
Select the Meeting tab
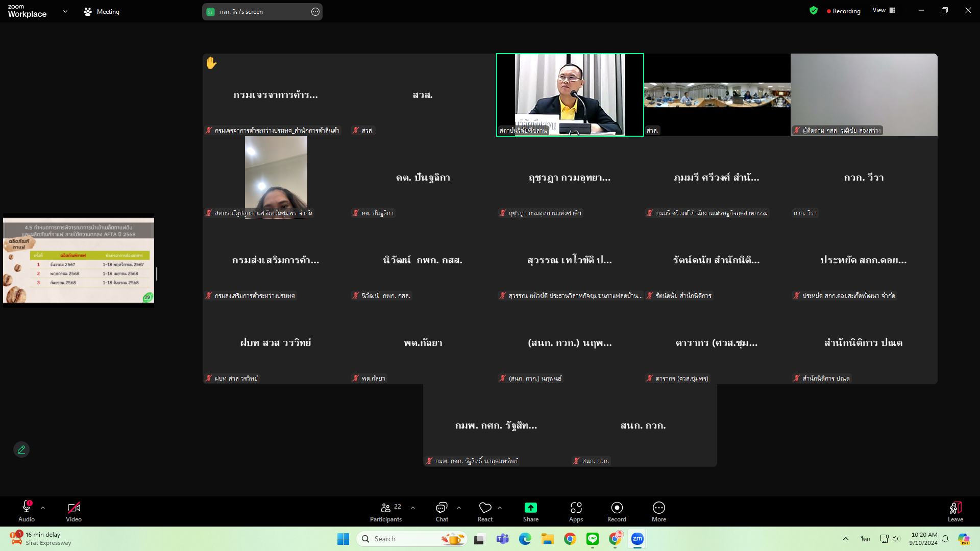point(102,11)
